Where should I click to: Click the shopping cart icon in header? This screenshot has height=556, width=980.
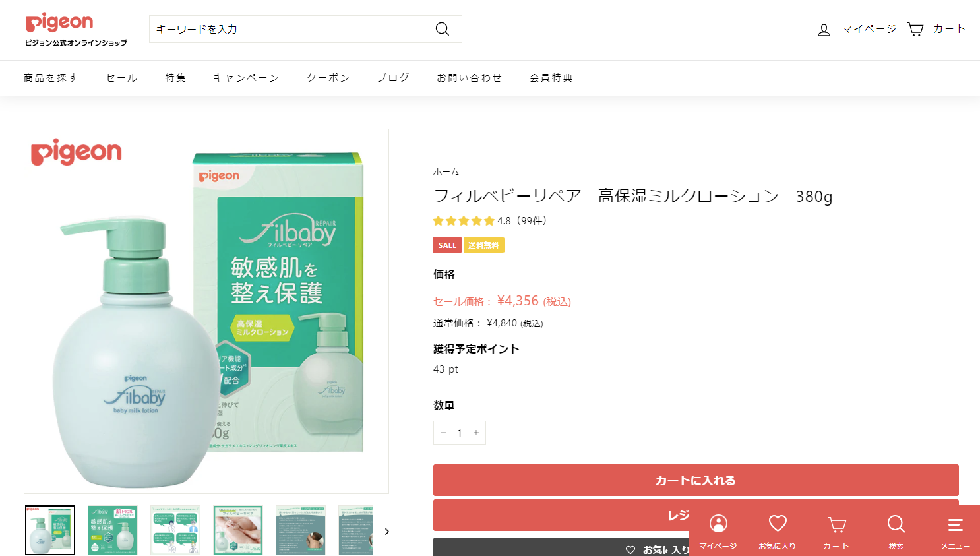coord(915,29)
